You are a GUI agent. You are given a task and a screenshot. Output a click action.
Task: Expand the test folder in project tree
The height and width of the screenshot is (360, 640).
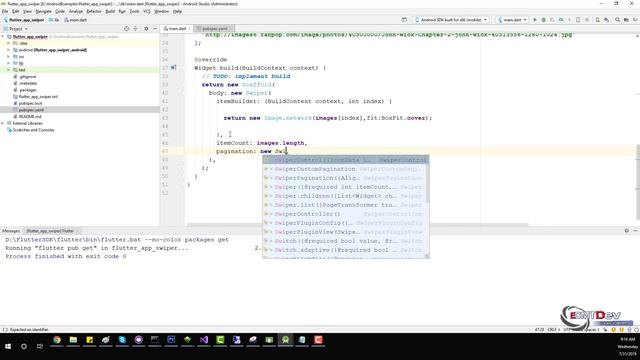coord(8,70)
